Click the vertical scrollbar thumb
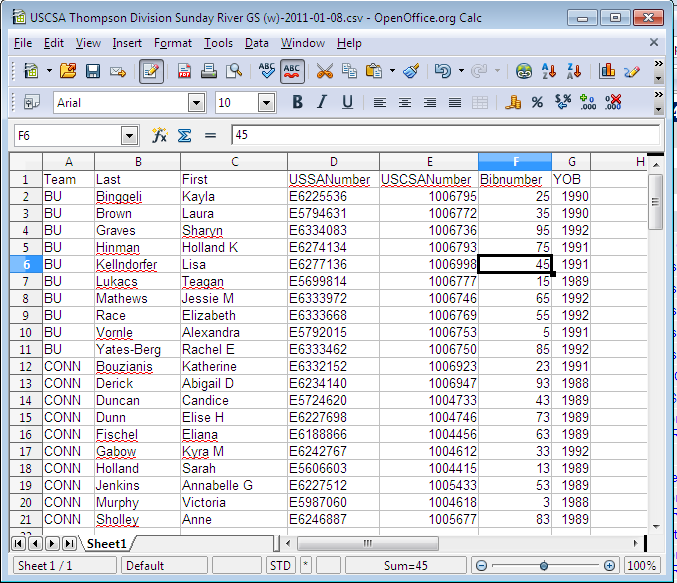This screenshot has width=677, height=583. pyautogui.click(x=655, y=202)
